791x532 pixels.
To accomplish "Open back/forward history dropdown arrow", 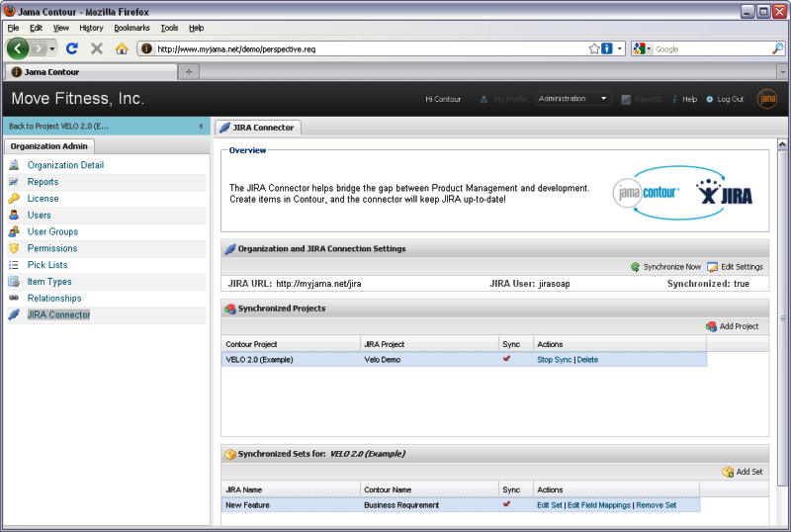I will pyautogui.click(x=52, y=49).
